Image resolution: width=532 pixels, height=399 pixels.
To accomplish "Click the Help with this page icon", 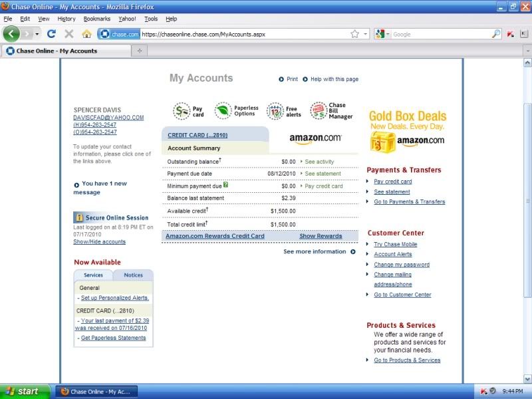I will click(305, 79).
